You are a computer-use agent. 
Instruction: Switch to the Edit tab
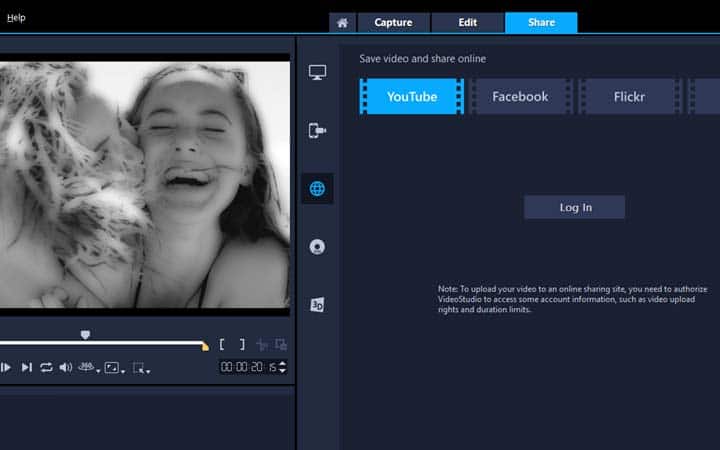467,22
